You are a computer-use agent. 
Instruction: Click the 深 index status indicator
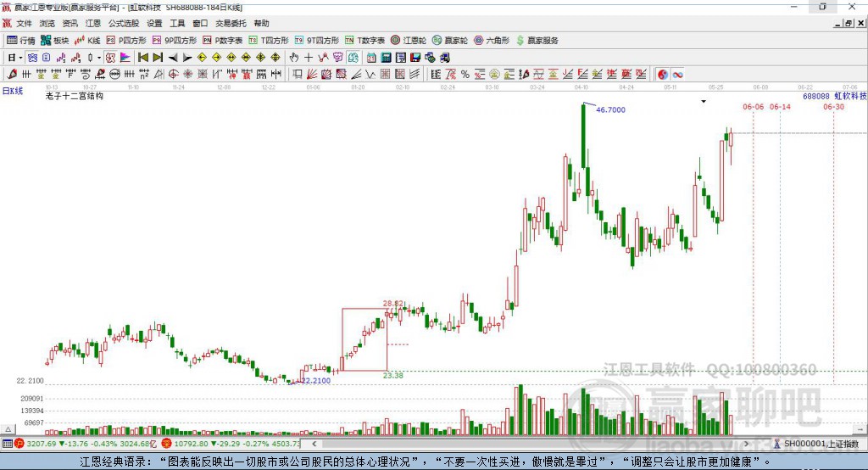click(167, 444)
